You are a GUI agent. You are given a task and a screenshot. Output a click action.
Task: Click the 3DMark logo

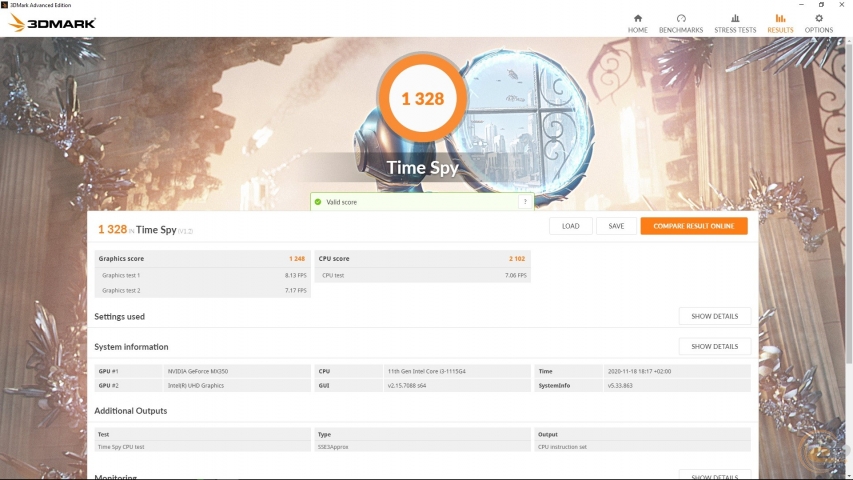pos(52,23)
